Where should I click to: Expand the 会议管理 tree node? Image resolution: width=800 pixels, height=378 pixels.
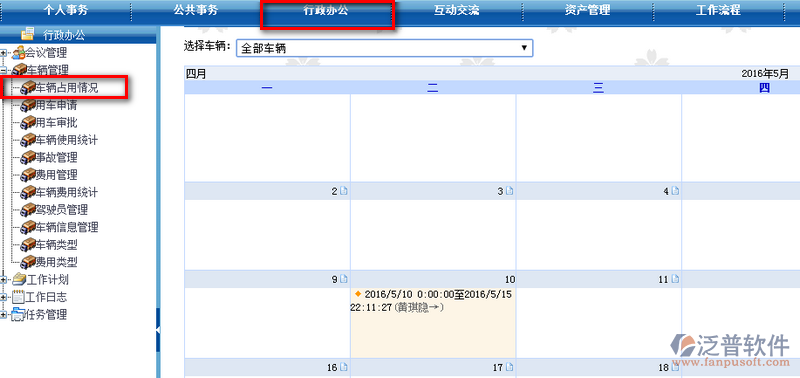[4, 53]
